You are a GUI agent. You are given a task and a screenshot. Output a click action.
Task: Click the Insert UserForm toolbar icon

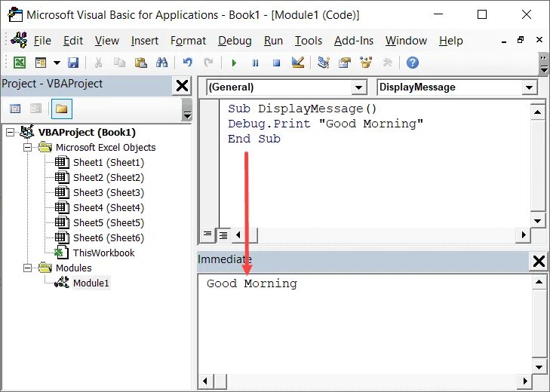click(x=41, y=63)
